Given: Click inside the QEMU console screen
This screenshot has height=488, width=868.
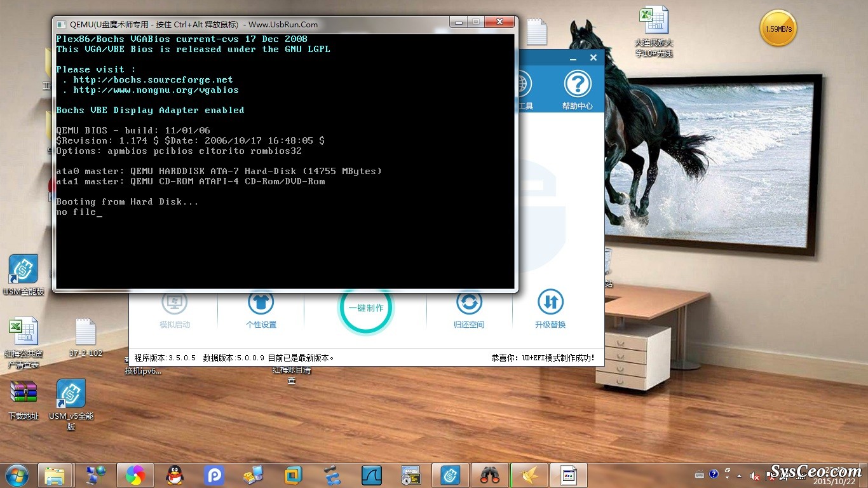Looking at the screenshot, I should (x=285, y=161).
